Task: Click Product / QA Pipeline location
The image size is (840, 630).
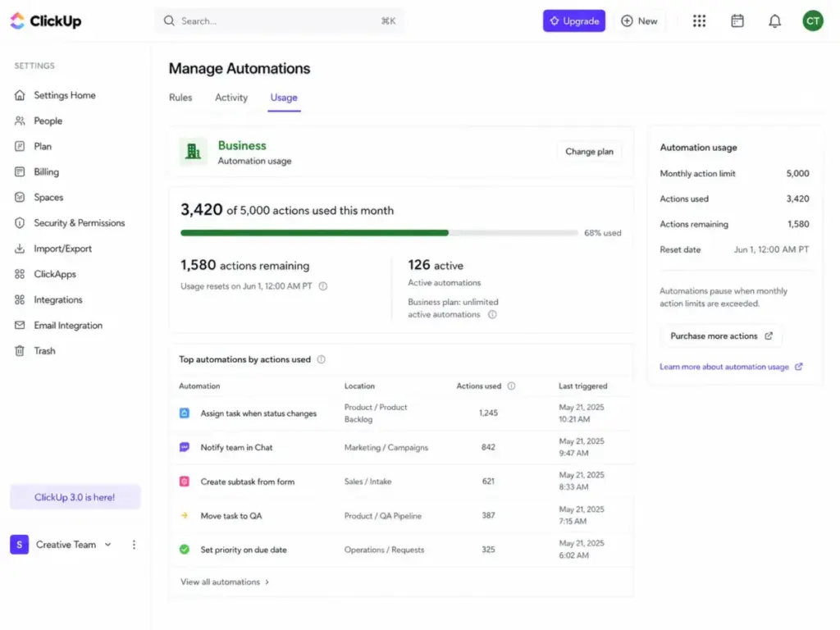Action: pos(383,516)
